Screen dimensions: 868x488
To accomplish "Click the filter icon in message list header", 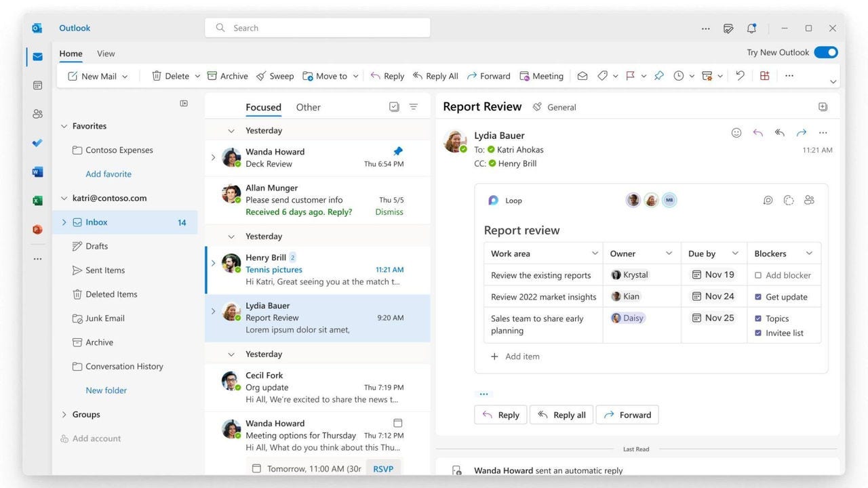I will click(414, 107).
